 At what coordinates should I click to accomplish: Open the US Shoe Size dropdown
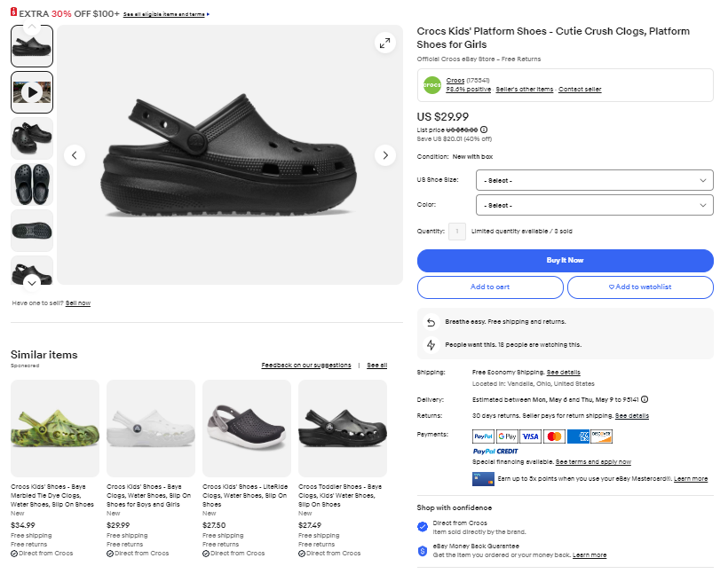pyautogui.click(x=594, y=180)
